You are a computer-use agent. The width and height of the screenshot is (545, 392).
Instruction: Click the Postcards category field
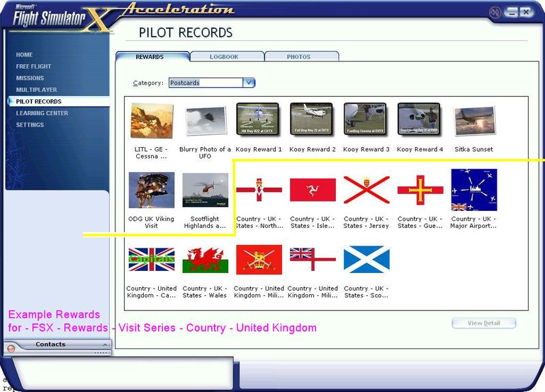point(206,82)
